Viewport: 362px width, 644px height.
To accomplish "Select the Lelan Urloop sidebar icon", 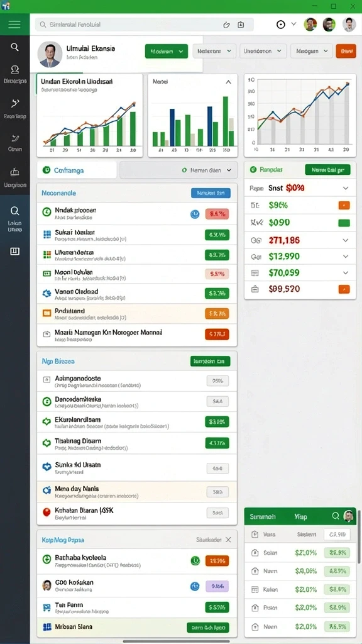I will [15, 218].
